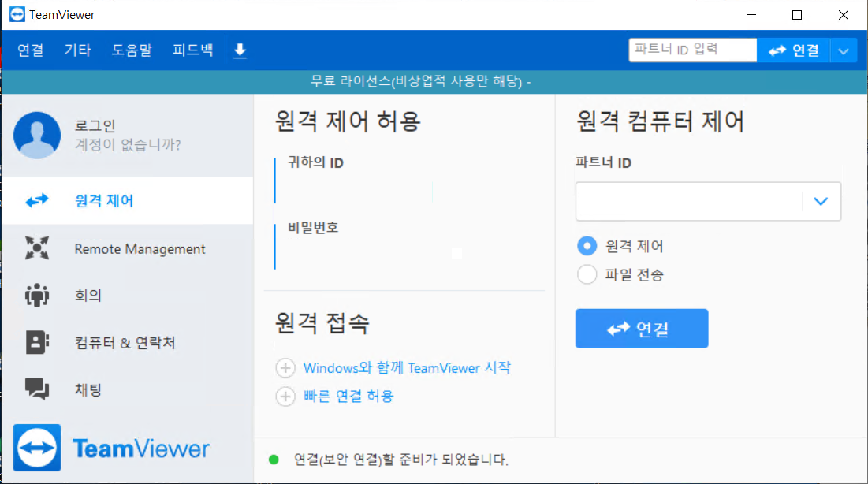Select the 원격 제어 radio button
The height and width of the screenshot is (484, 868).
[587, 246]
